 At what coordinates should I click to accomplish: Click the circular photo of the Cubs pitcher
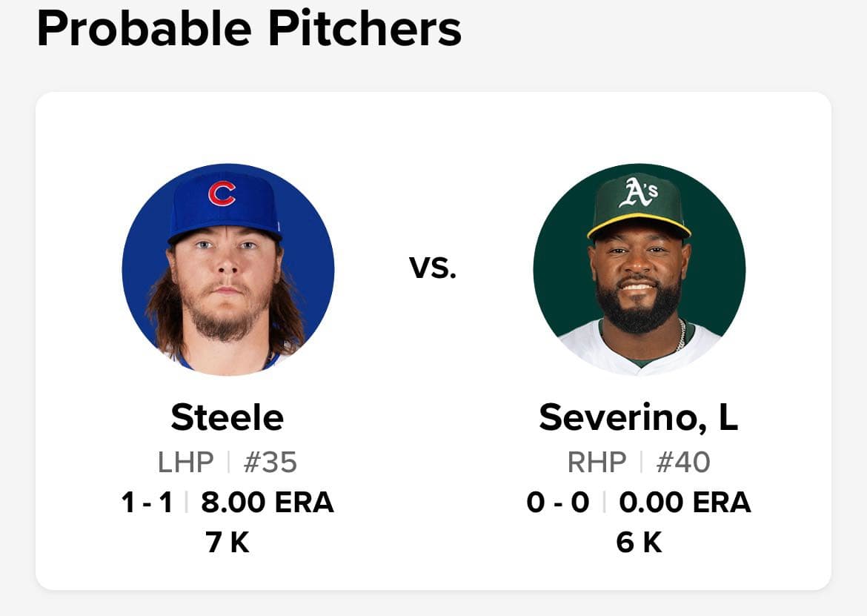tap(227, 269)
